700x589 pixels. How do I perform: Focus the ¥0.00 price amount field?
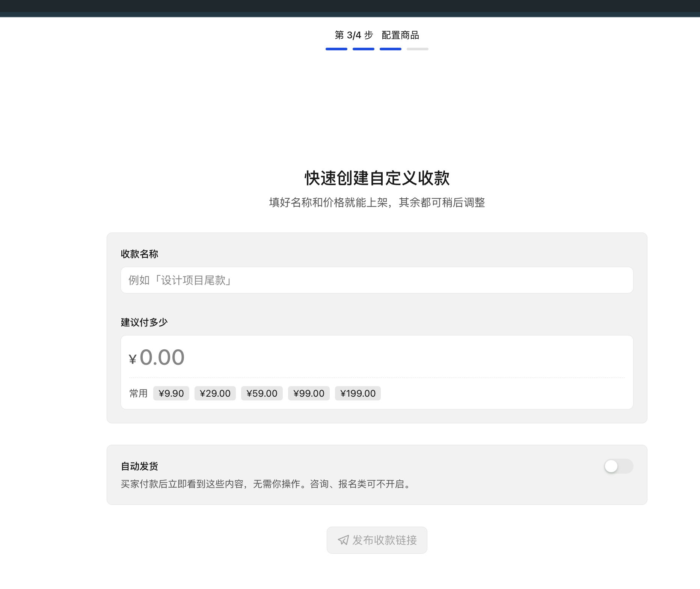377,357
